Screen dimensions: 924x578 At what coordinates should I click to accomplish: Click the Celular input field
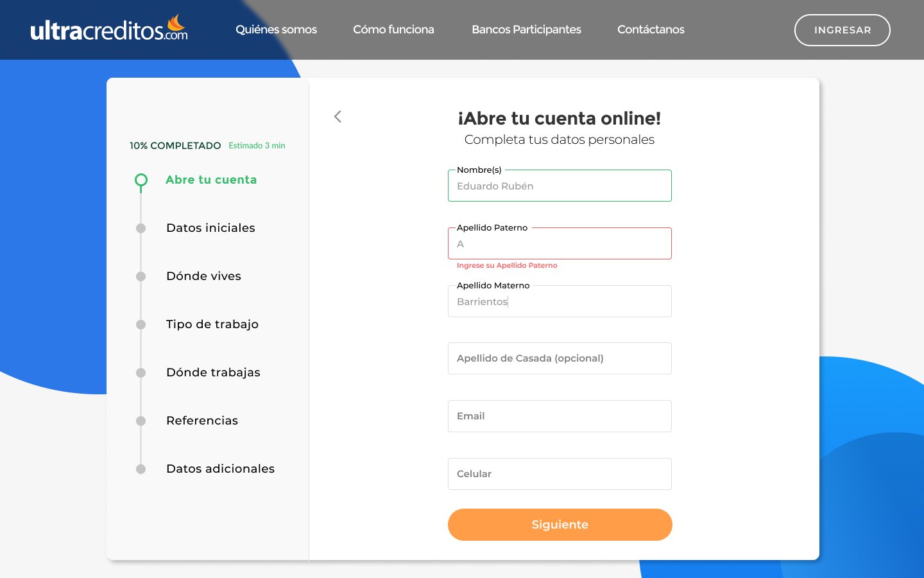(x=560, y=474)
